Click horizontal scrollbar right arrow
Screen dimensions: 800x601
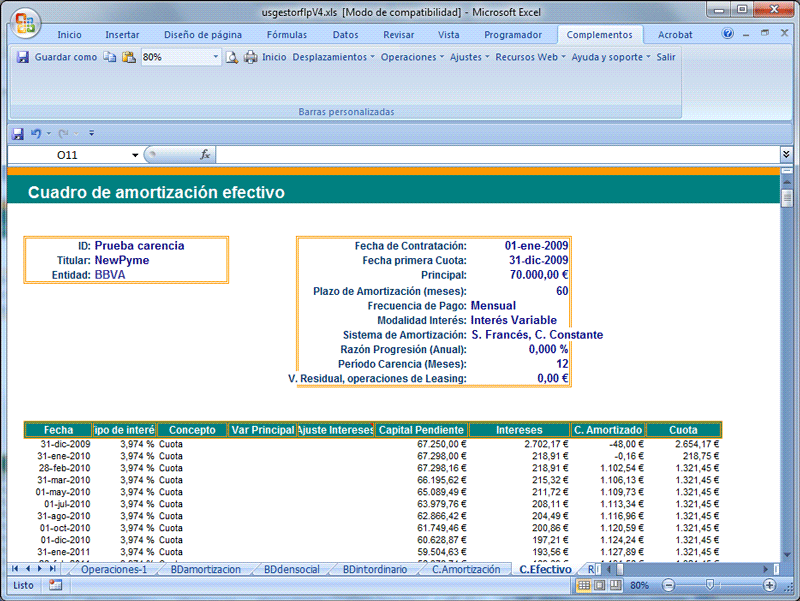(x=765, y=569)
